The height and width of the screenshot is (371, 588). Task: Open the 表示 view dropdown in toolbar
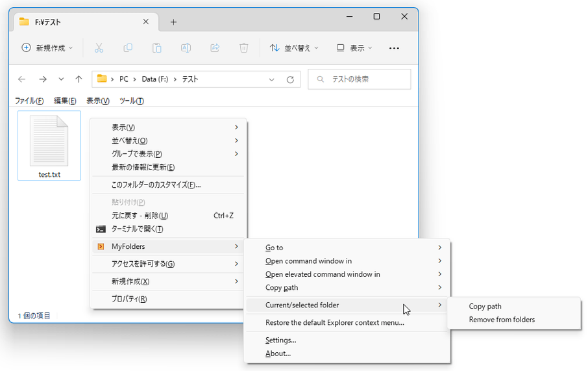pyautogui.click(x=354, y=48)
